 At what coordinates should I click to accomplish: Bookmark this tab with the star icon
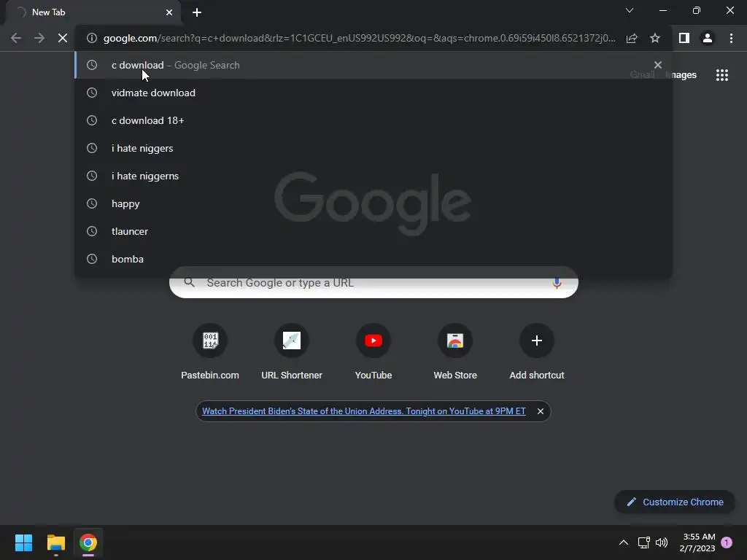(x=655, y=38)
